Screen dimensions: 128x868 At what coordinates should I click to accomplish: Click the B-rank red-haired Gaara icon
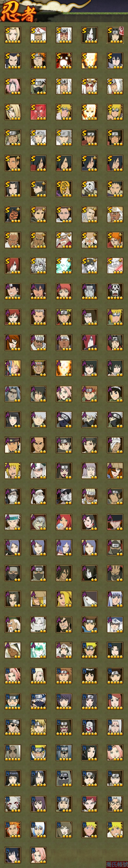(x=90, y=803)
